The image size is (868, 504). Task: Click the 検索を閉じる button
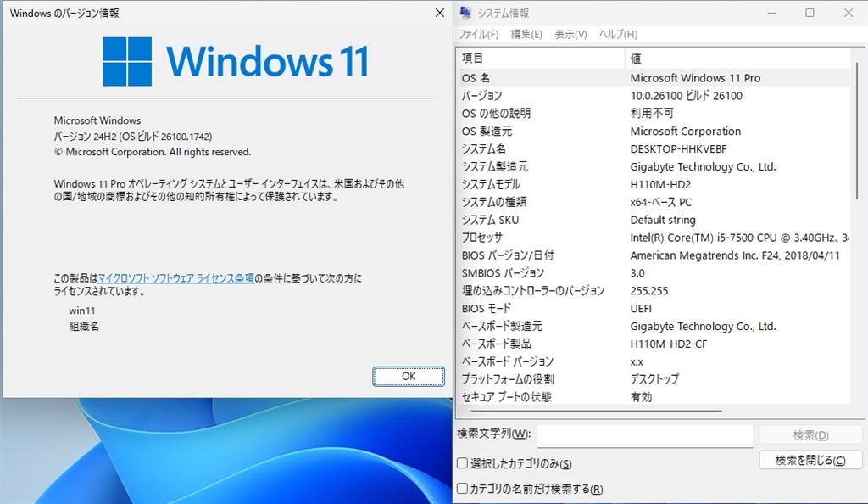pos(810,460)
